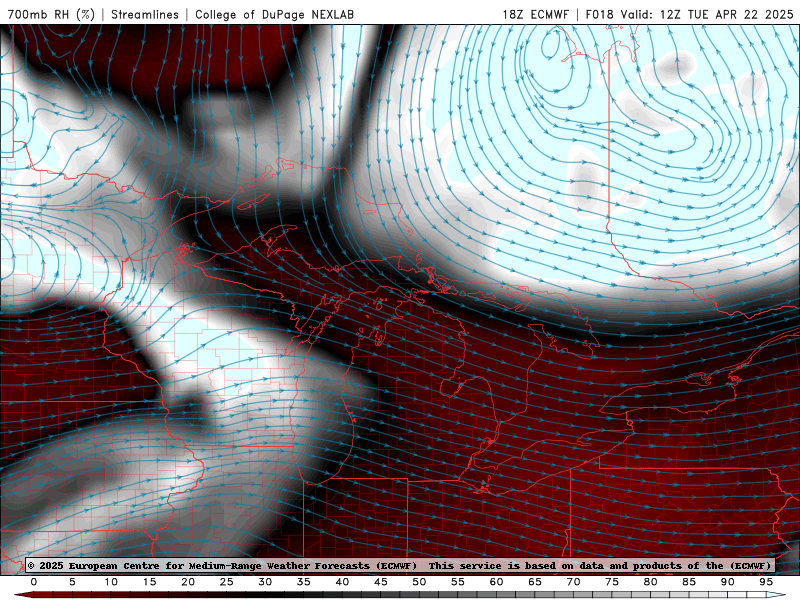This screenshot has width=800, height=600.
Task: Click the dark red low-humidity end of color bar
Action: pos(26,595)
